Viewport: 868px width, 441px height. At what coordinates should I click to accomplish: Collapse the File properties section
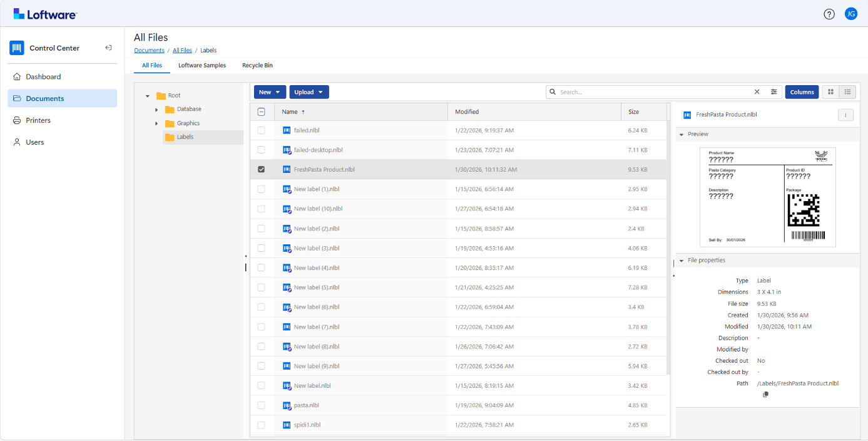coord(681,261)
